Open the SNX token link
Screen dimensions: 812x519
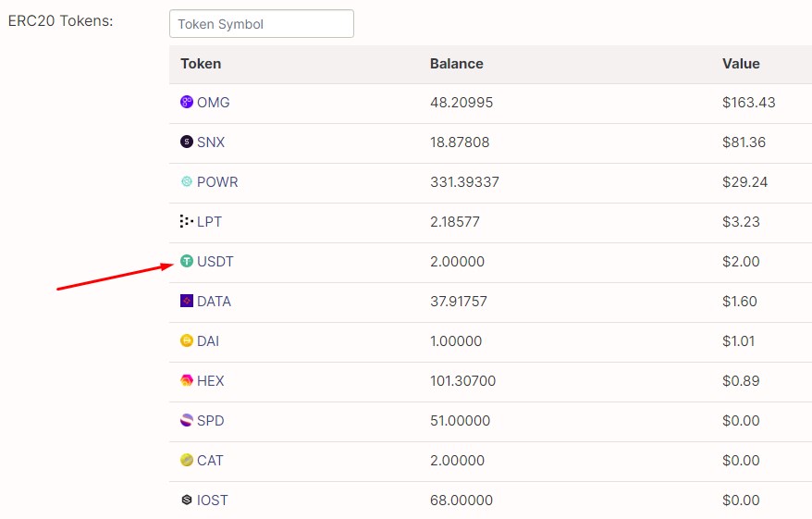(x=211, y=142)
